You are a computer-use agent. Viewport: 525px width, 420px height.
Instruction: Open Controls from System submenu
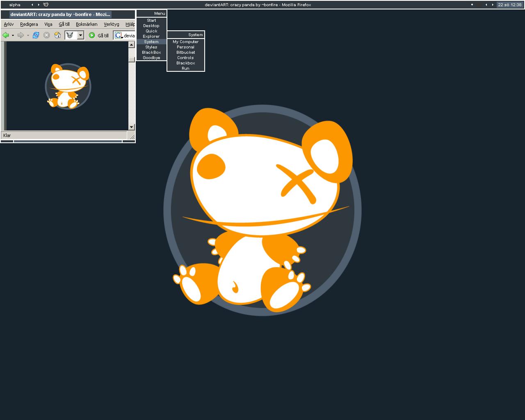click(186, 58)
